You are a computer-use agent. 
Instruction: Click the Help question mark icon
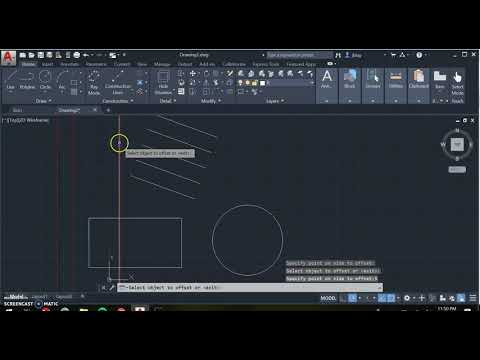pyautogui.click(x=419, y=55)
